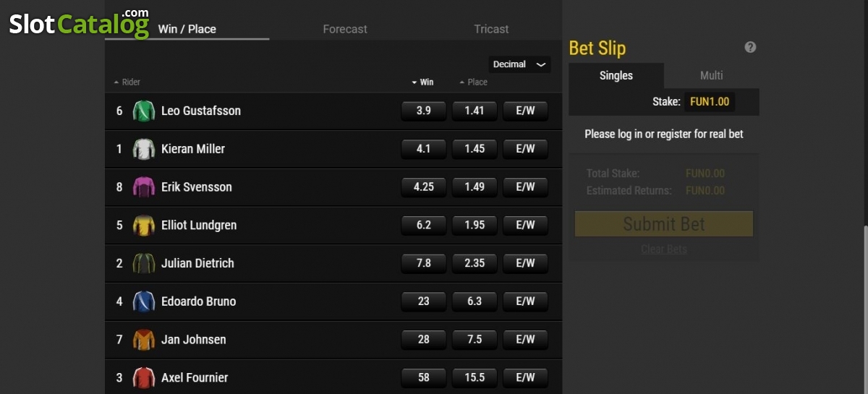Sort the table by Place column
Screen dimensions: 868x394
(x=473, y=82)
